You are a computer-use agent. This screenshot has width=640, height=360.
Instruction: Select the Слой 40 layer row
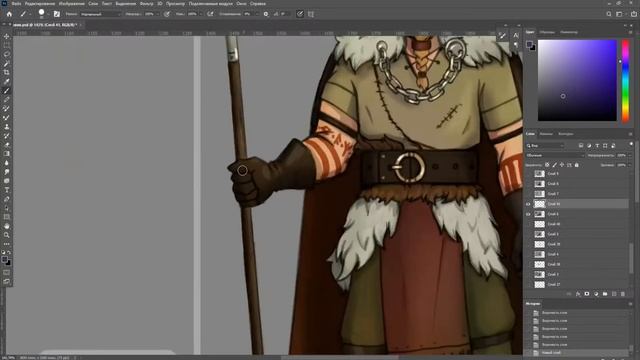[577, 224]
